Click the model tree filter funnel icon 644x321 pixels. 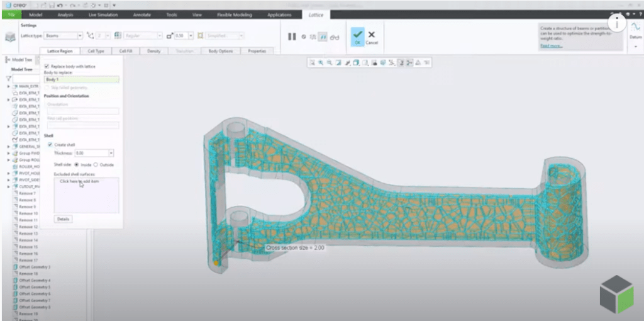9,79
